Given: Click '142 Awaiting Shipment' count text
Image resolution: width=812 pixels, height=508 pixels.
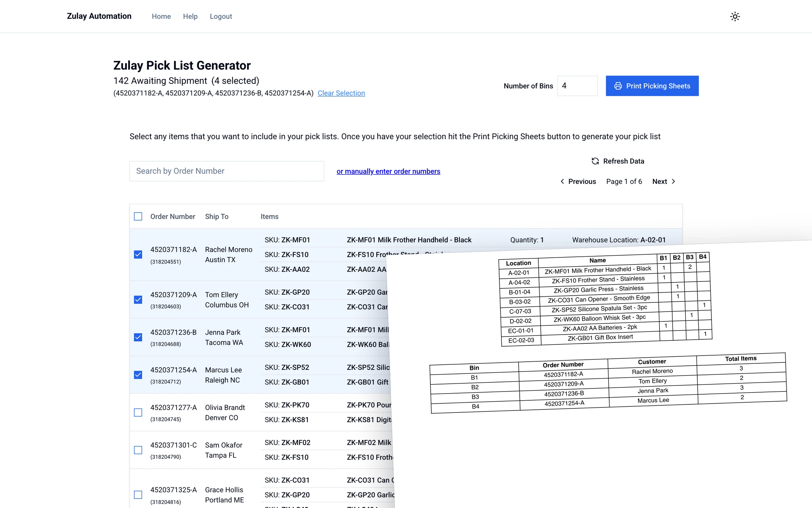Looking at the screenshot, I should pyautogui.click(x=160, y=81).
